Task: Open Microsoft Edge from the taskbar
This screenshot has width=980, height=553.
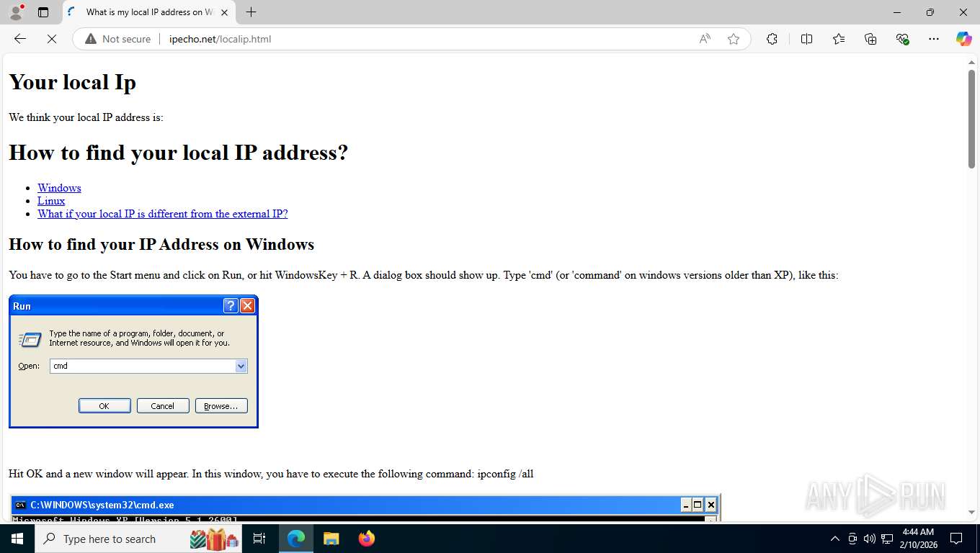Action: tap(296, 539)
